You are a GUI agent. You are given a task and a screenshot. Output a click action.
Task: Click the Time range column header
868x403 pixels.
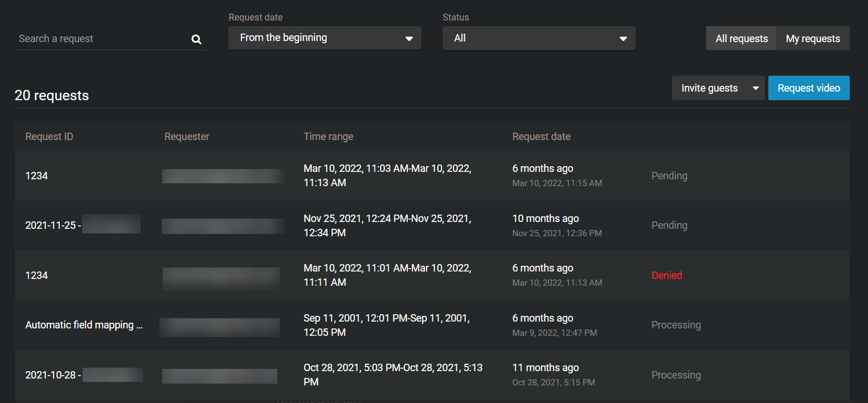coord(328,137)
